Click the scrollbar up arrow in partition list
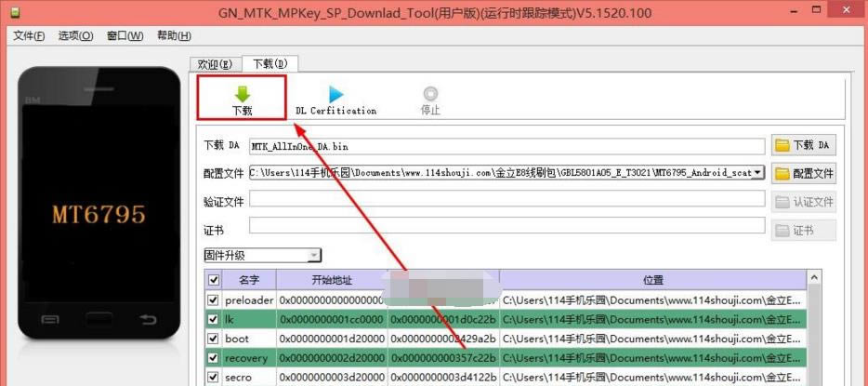868x386 pixels. [x=815, y=278]
